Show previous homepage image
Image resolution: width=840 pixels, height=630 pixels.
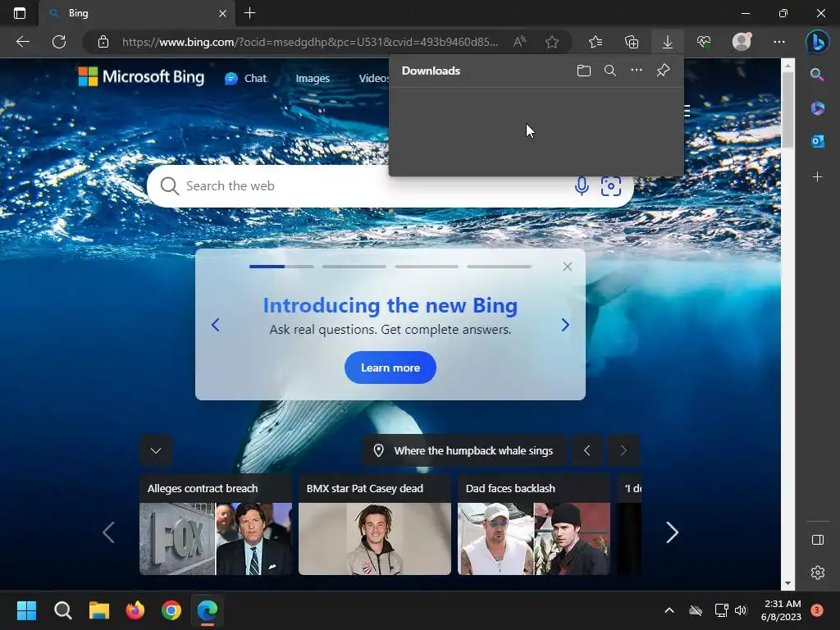(587, 450)
